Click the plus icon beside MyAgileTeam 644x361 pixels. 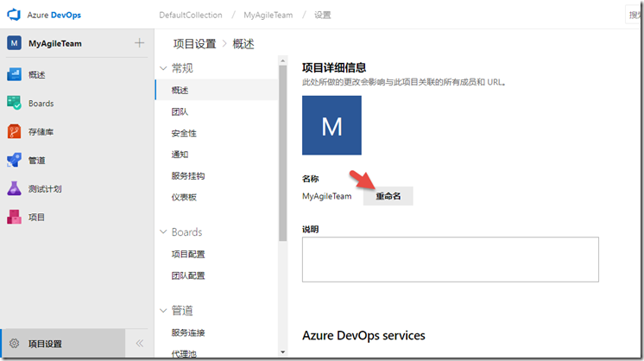(x=139, y=42)
